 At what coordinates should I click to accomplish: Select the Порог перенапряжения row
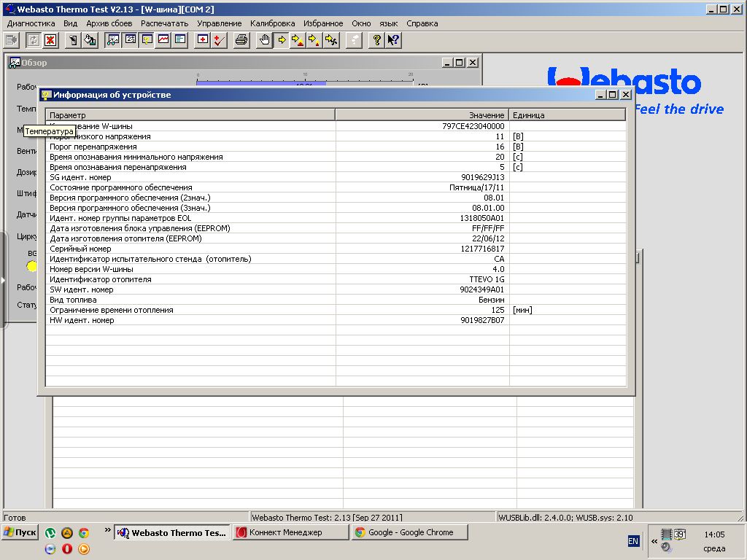pyautogui.click(x=336, y=147)
